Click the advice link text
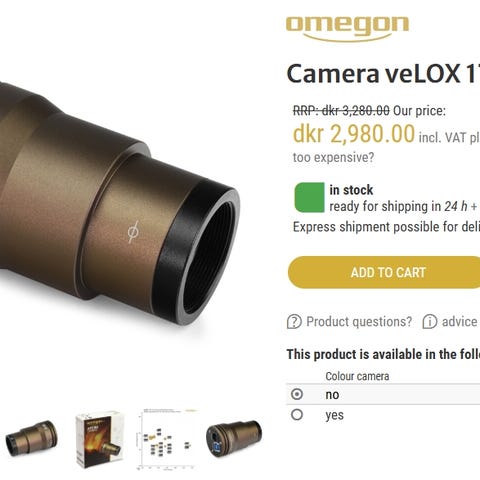Viewport: 480px width, 480px height. click(459, 322)
